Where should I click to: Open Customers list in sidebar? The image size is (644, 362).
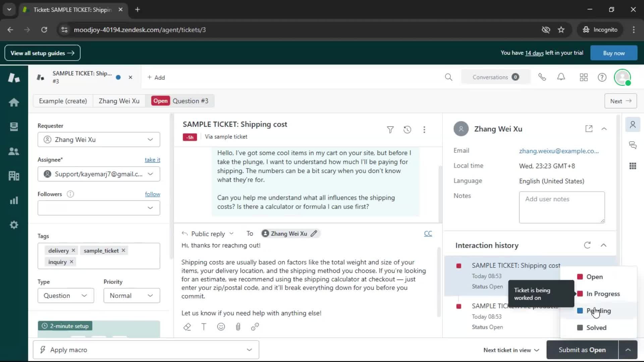click(14, 151)
